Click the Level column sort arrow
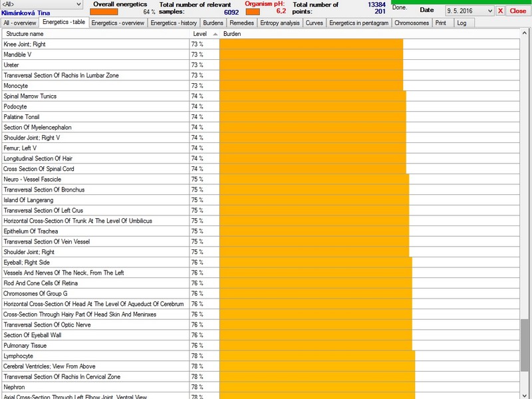 (x=215, y=34)
